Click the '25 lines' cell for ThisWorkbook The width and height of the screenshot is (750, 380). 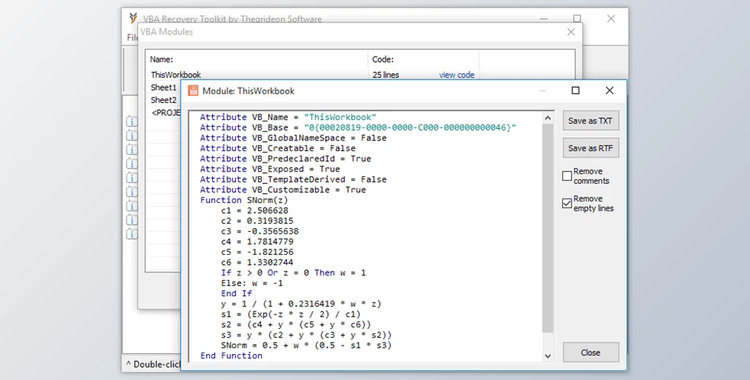(386, 75)
